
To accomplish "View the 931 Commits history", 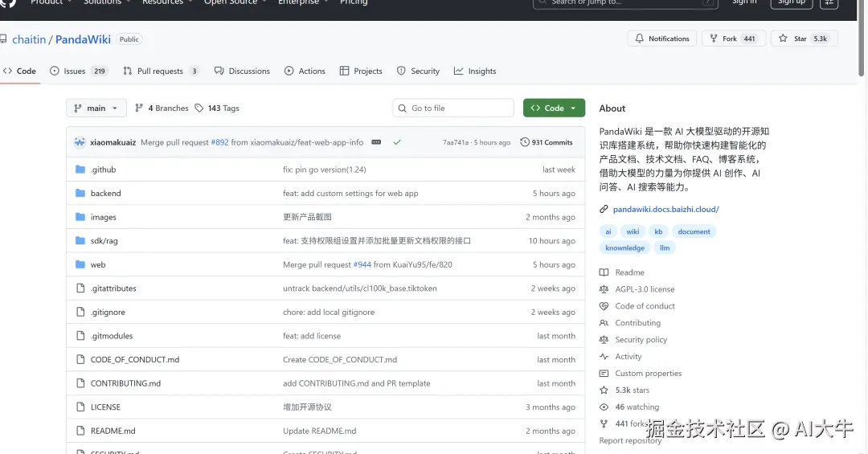I will click(547, 142).
